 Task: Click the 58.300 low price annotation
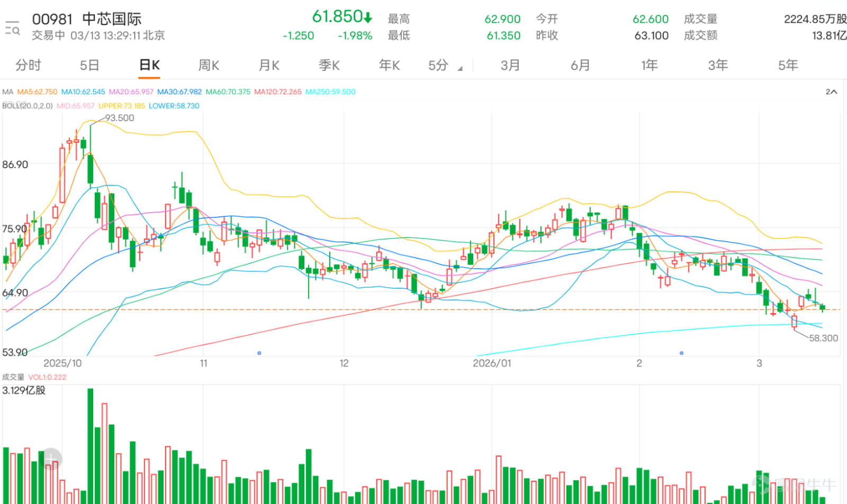(x=823, y=338)
